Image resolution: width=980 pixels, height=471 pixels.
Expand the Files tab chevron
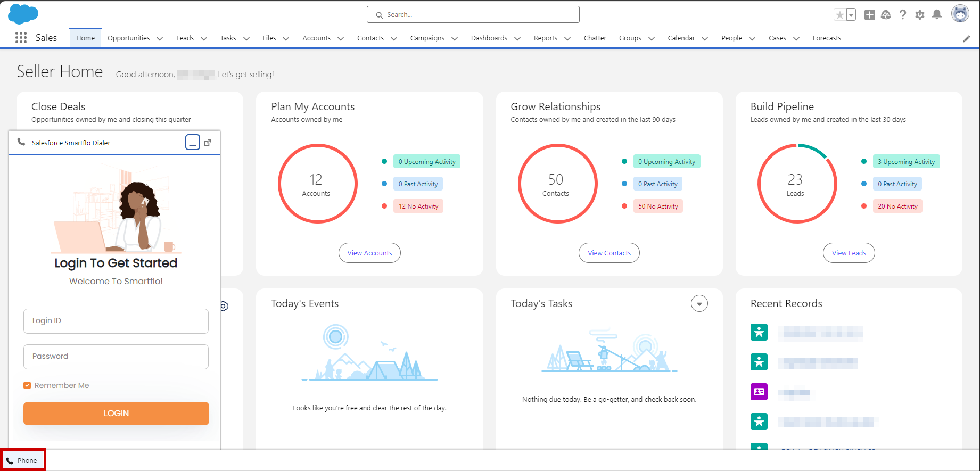point(286,38)
